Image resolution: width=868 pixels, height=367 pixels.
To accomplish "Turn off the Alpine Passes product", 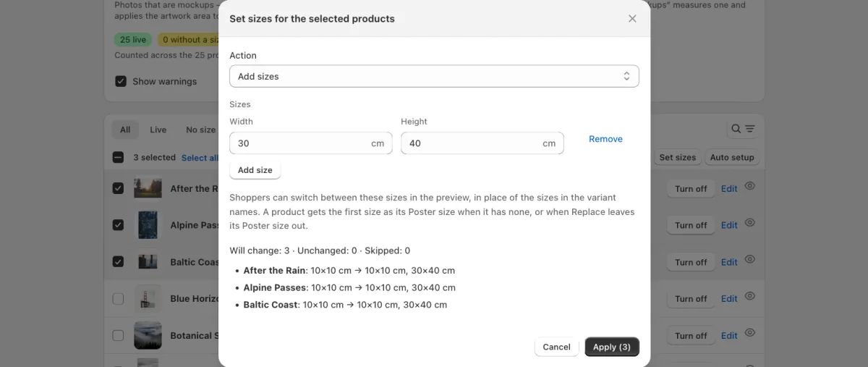I will click(691, 225).
